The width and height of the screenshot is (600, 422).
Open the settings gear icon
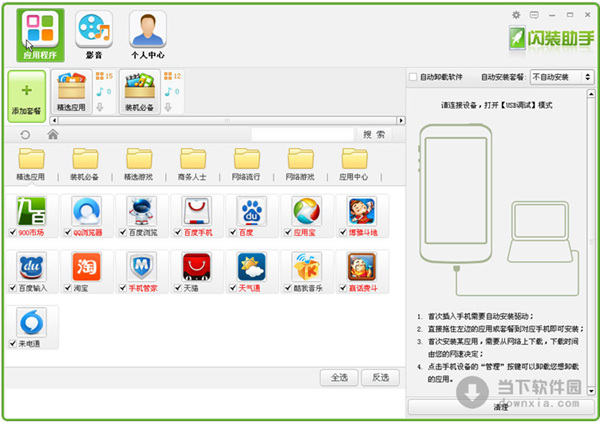tap(516, 15)
